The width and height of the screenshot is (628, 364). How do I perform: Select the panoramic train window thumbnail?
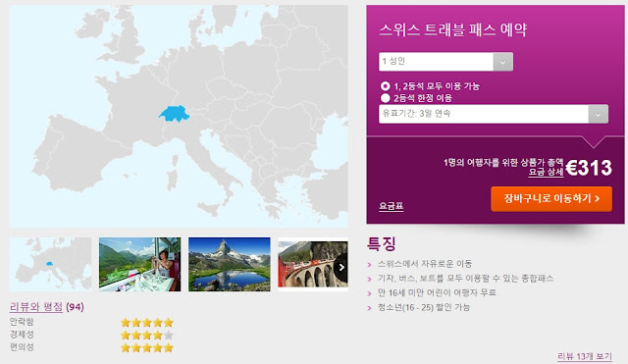pos(139,264)
